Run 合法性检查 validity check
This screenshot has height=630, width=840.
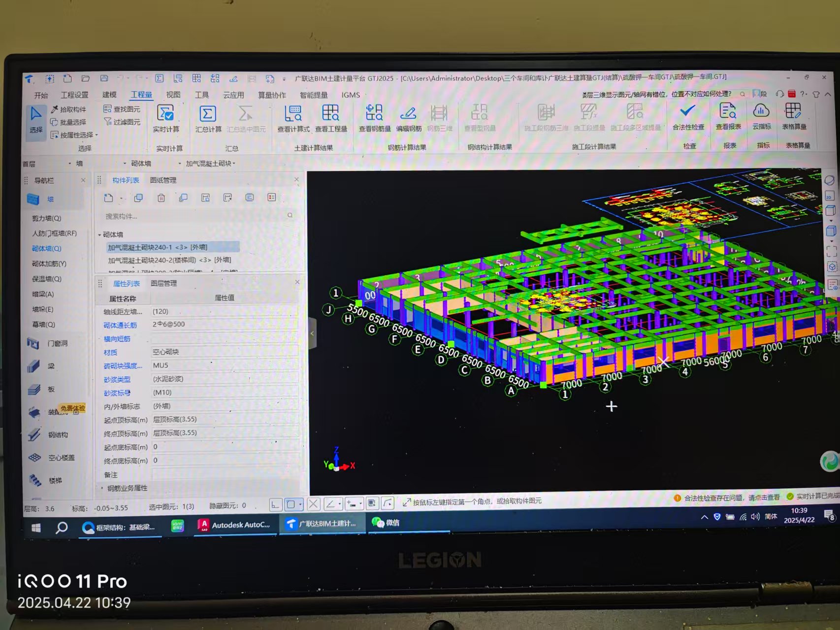(688, 116)
